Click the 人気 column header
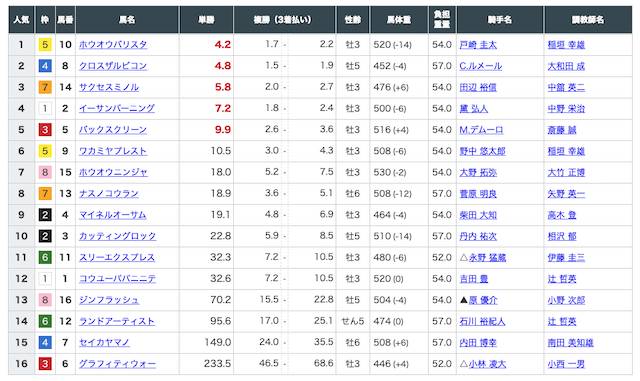The width and height of the screenshot is (640, 381). pos(21,20)
